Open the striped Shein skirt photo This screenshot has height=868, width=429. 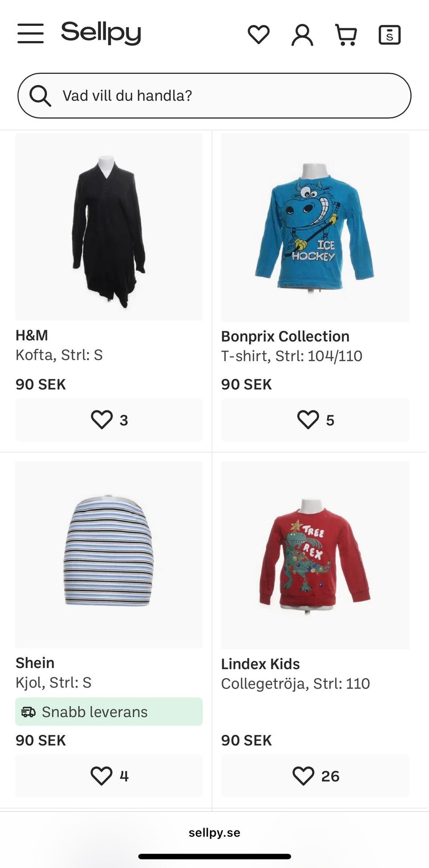coord(109,555)
